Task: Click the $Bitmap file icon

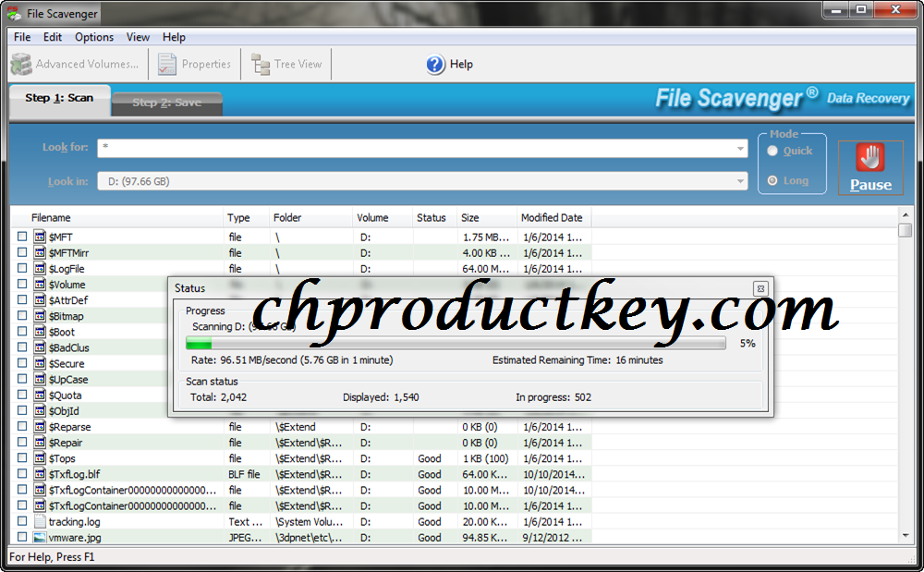Action: pyautogui.click(x=40, y=316)
